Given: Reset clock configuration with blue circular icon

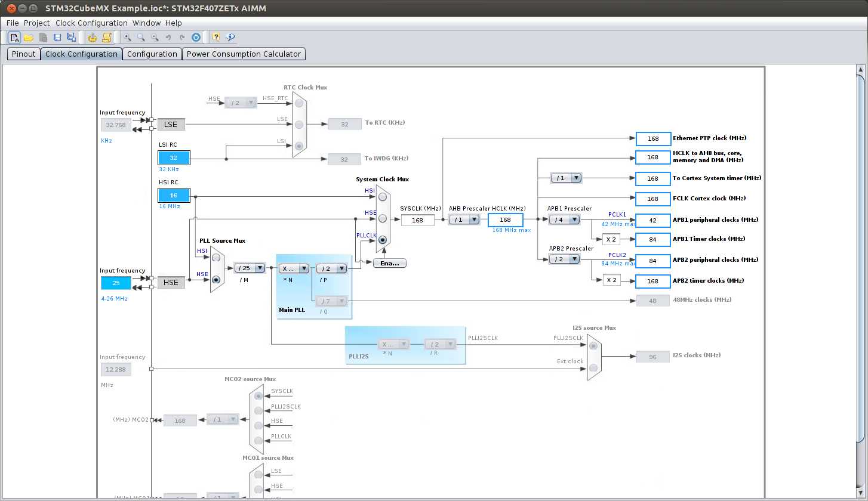Looking at the screenshot, I should [196, 38].
